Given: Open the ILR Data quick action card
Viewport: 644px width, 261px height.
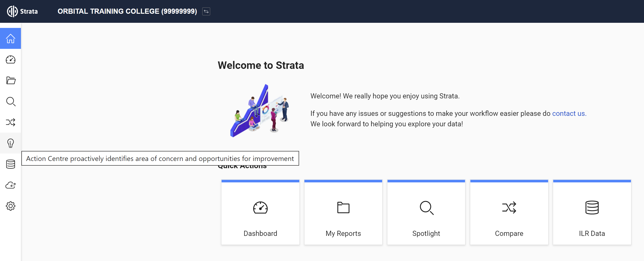Looking at the screenshot, I should tap(592, 212).
